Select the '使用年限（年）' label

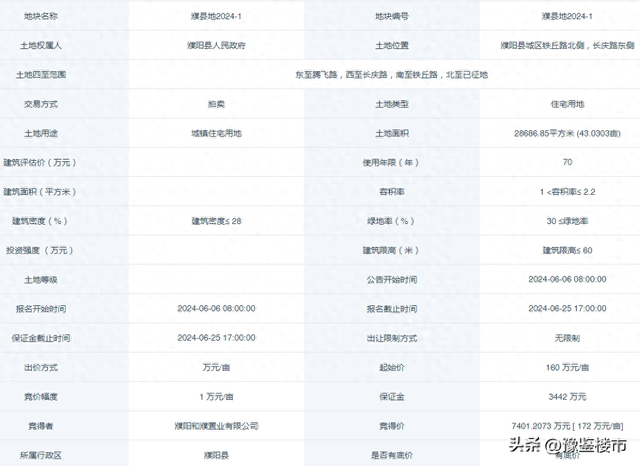391,162
